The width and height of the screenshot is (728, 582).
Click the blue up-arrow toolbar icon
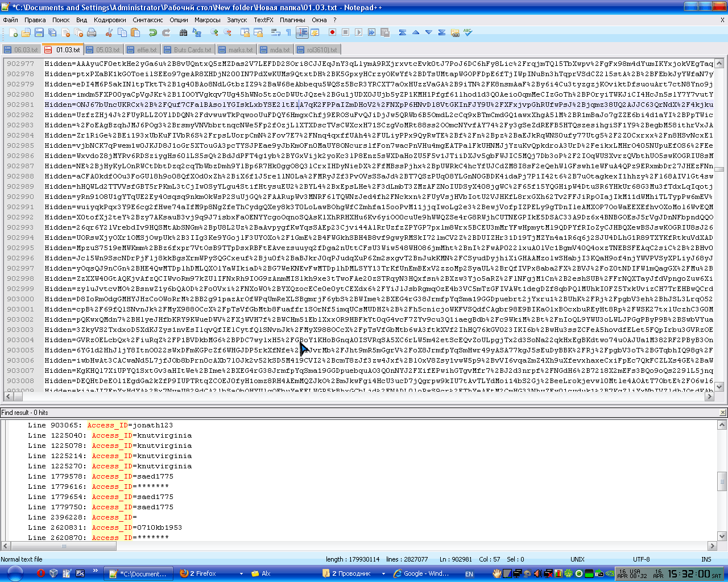pyautogui.click(x=415, y=32)
